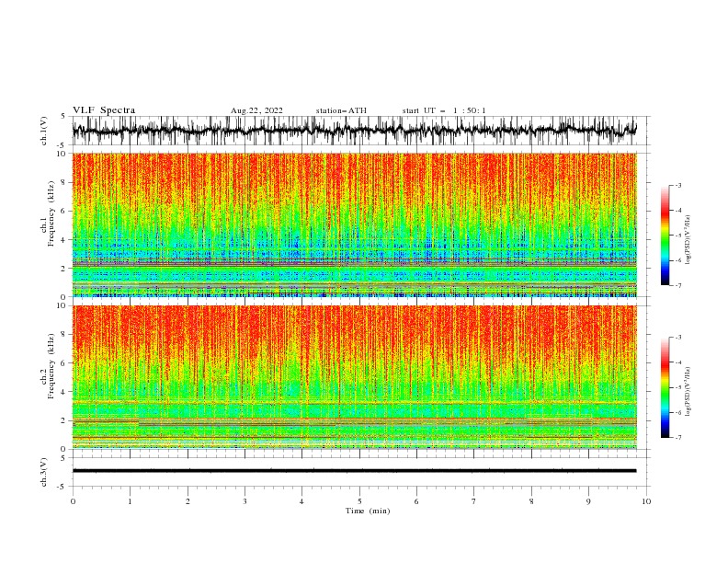Click the "VLF Spectra" title text
The image size is (728, 563).
[104, 110]
